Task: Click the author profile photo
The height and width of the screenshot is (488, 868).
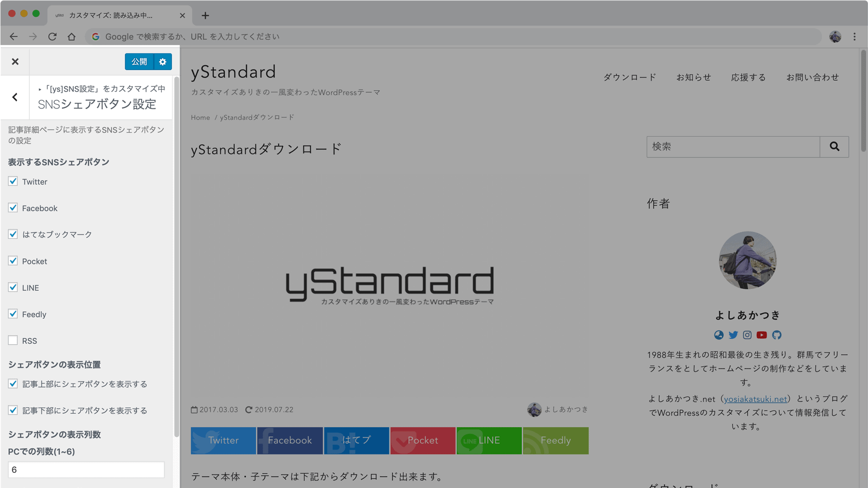Action: pos(748,260)
